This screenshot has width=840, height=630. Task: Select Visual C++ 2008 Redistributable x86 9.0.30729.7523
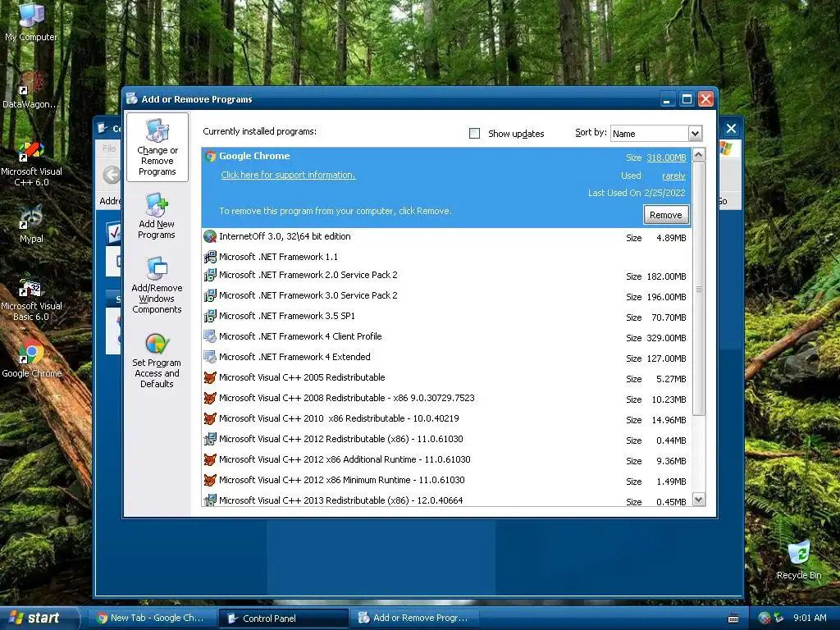[x=447, y=399]
